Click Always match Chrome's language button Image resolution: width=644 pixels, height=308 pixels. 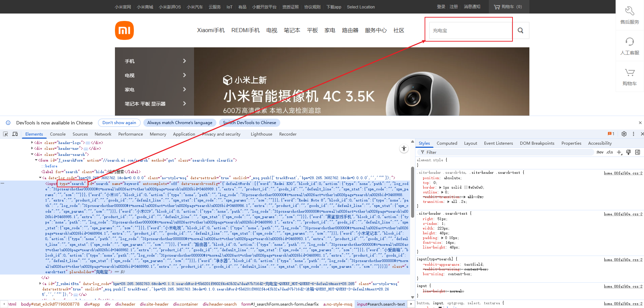click(x=180, y=123)
